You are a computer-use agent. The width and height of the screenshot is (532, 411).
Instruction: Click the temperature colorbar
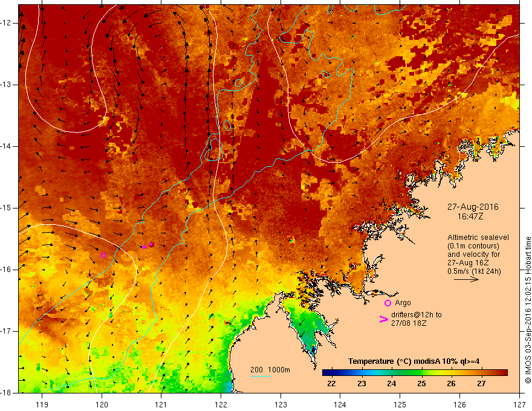pos(415,372)
